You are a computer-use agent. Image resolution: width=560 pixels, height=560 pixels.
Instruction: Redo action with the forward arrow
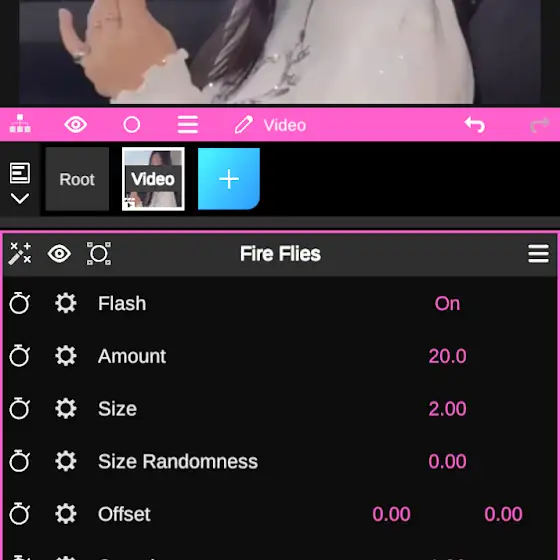click(x=540, y=125)
